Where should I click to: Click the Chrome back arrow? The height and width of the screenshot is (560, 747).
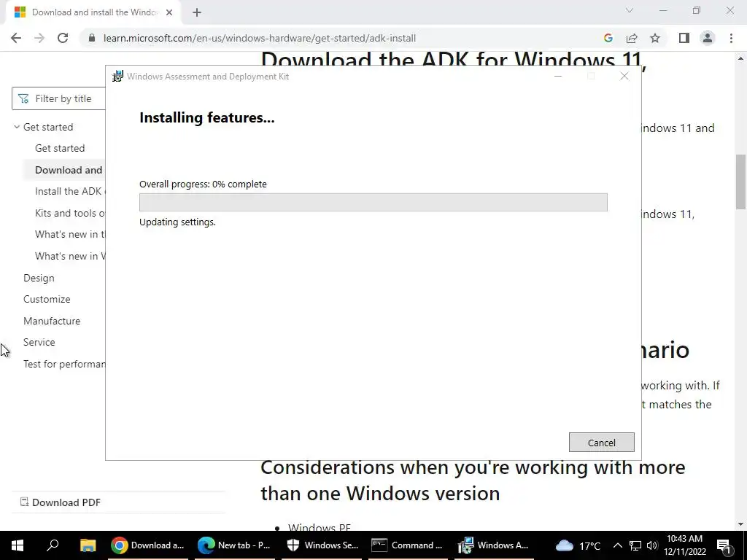click(16, 38)
